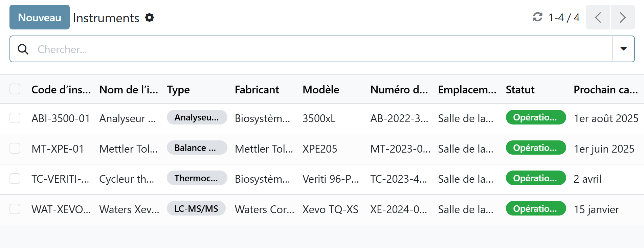
Task: Click the refresh icon beside pager
Action: pos(537,17)
